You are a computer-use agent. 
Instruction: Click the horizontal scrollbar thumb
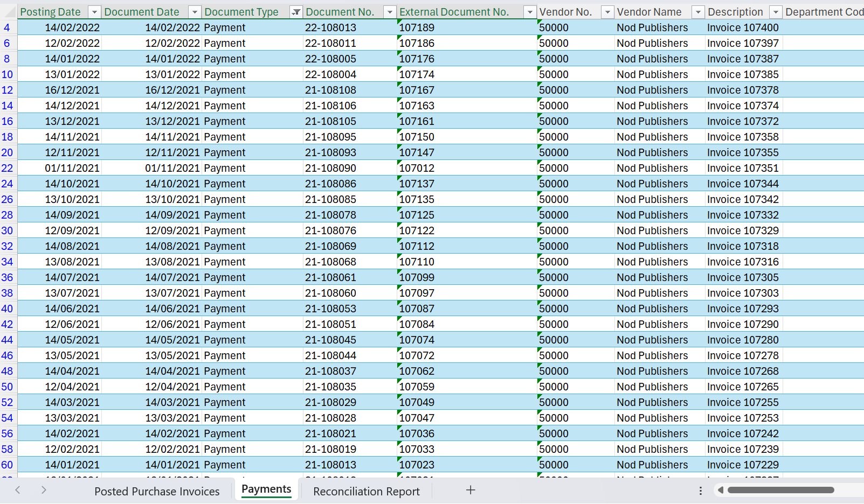[x=780, y=490]
